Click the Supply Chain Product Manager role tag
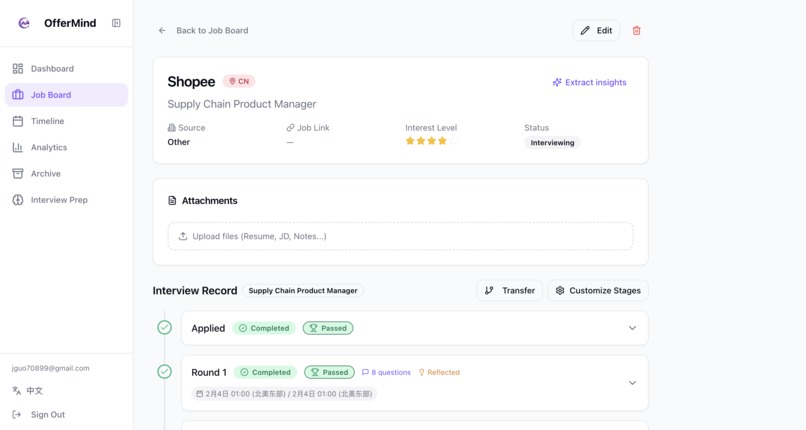The height and width of the screenshot is (430, 806). click(x=303, y=291)
